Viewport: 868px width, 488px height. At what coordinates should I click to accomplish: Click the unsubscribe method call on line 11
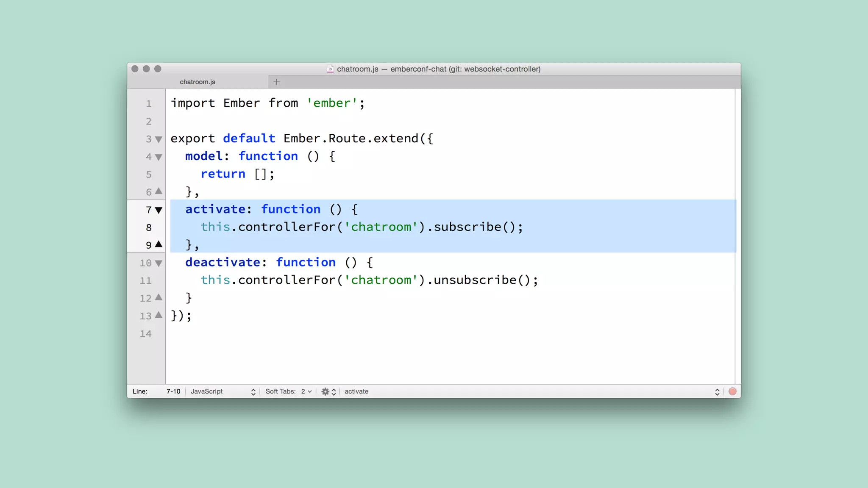(x=475, y=280)
